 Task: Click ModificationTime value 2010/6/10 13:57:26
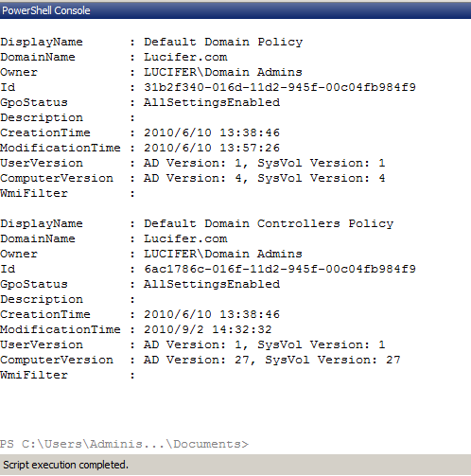(x=212, y=148)
